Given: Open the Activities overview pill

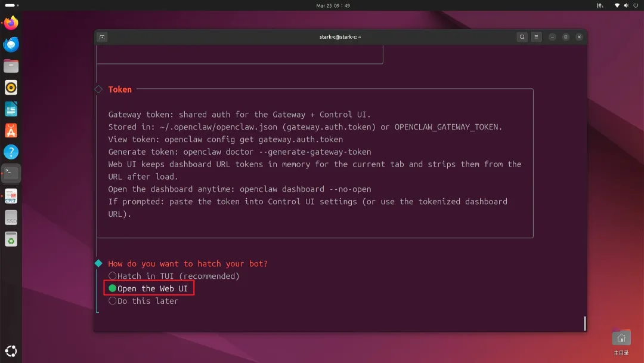Looking at the screenshot, I should pos(11,5).
